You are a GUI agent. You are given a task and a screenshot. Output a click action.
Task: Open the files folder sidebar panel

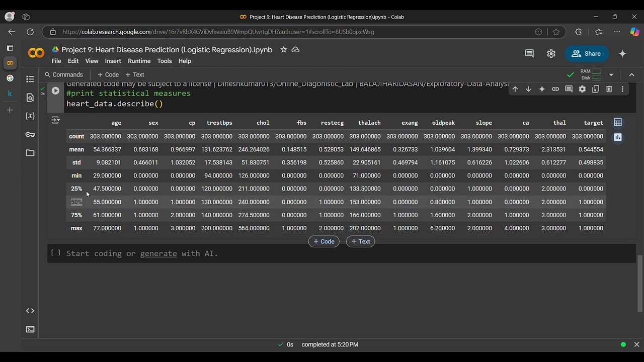30,153
